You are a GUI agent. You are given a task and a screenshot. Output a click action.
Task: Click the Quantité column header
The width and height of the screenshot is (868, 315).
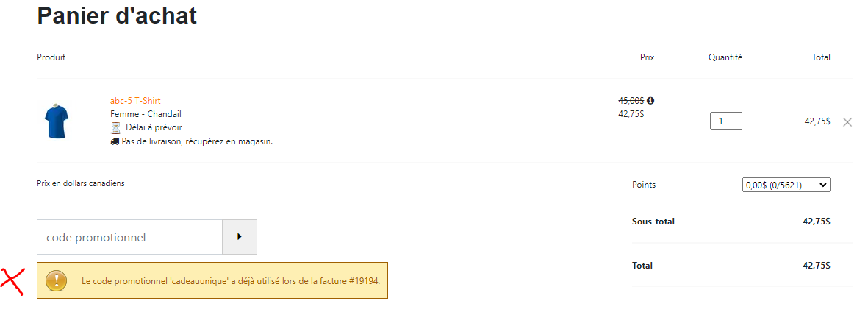725,57
